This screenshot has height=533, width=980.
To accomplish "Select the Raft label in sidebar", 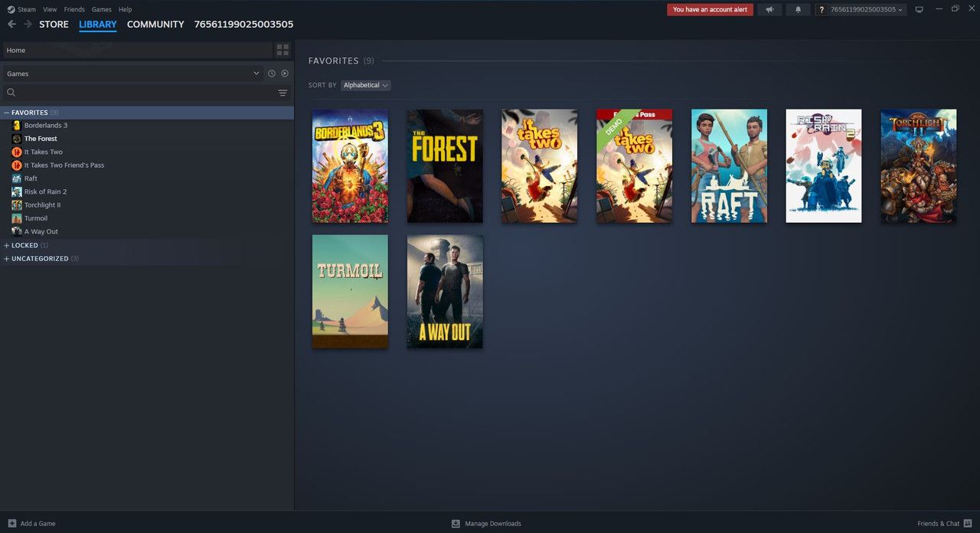I will pos(31,178).
